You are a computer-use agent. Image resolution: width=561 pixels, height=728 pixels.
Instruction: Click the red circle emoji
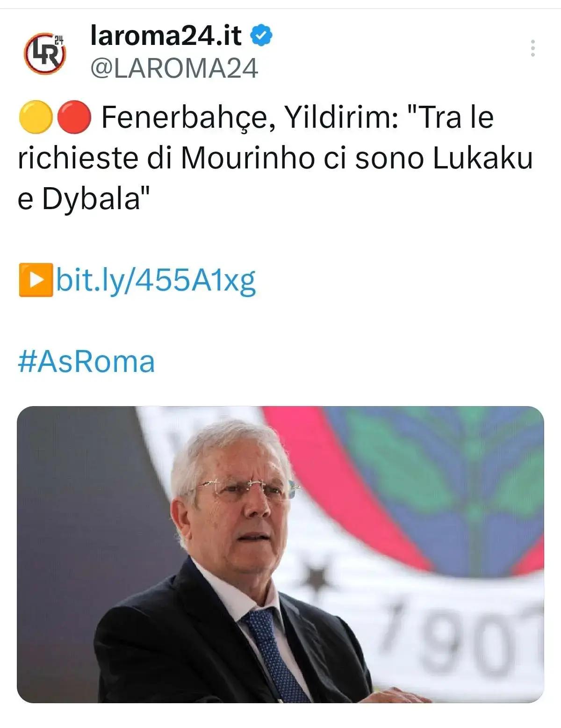tap(74, 117)
